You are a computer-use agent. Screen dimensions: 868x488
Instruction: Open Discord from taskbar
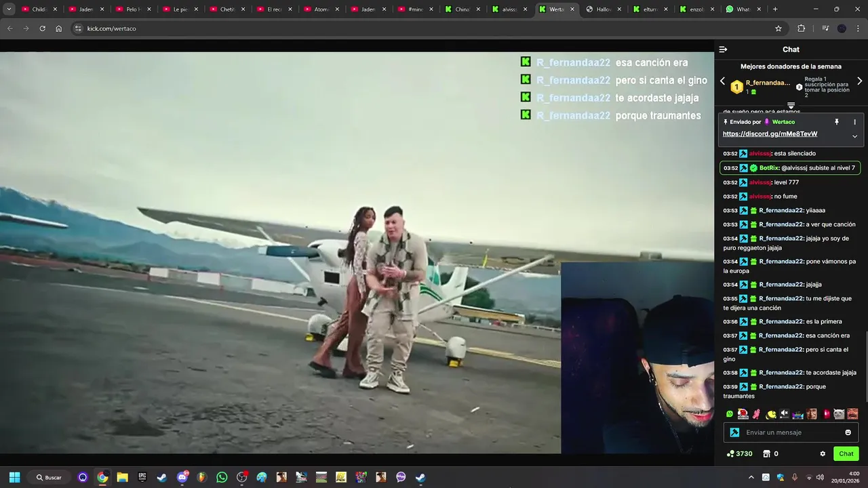tap(182, 477)
